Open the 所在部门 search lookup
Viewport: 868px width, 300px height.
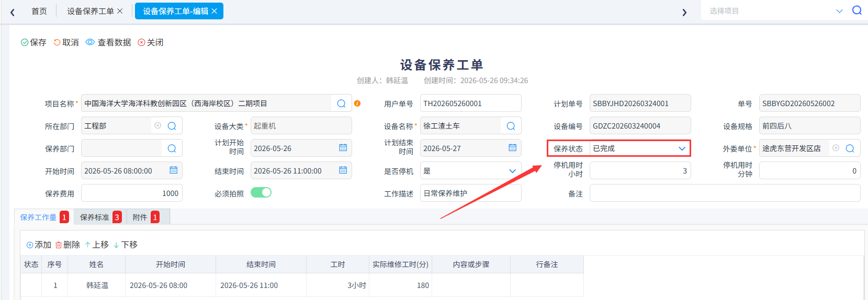(172, 126)
